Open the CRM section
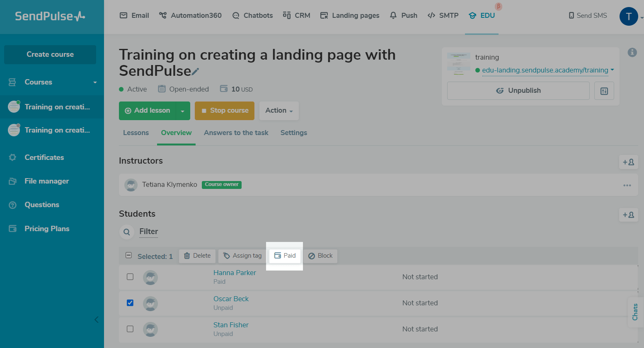This screenshot has width=644, height=348. pos(296,15)
